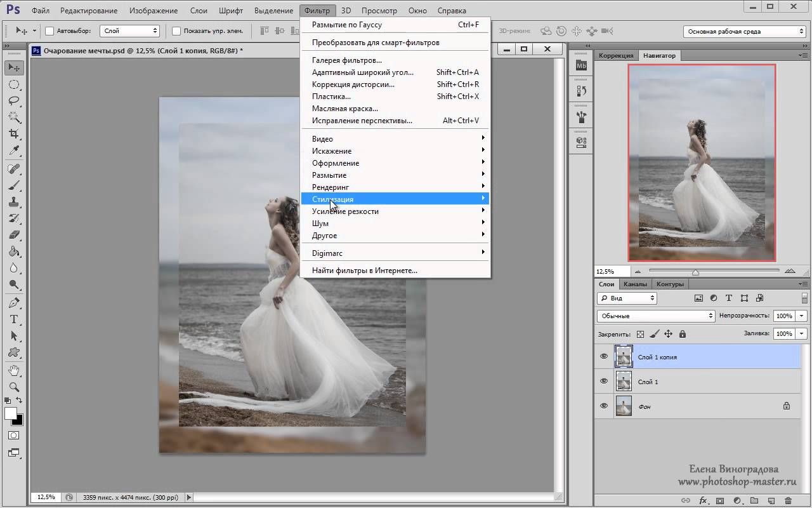Select the Horizontal Type tool
The width and height of the screenshot is (812, 508).
(14, 319)
